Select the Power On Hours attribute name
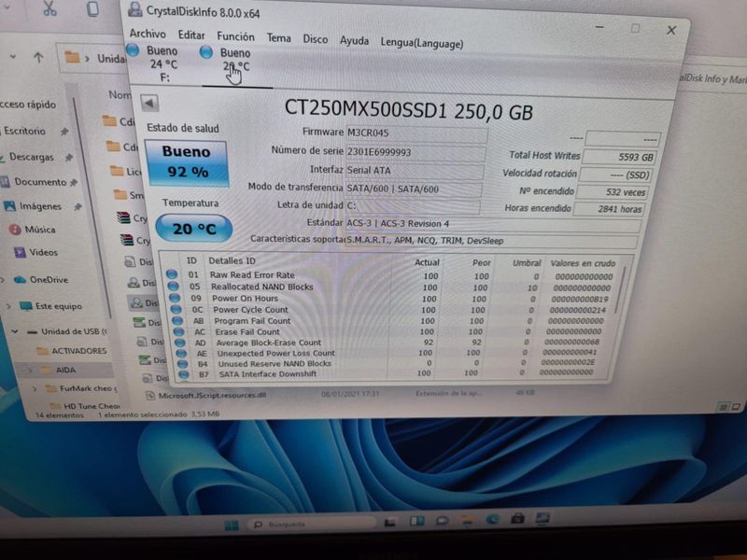This screenshot has width=747, height=560. pos(245,298)
